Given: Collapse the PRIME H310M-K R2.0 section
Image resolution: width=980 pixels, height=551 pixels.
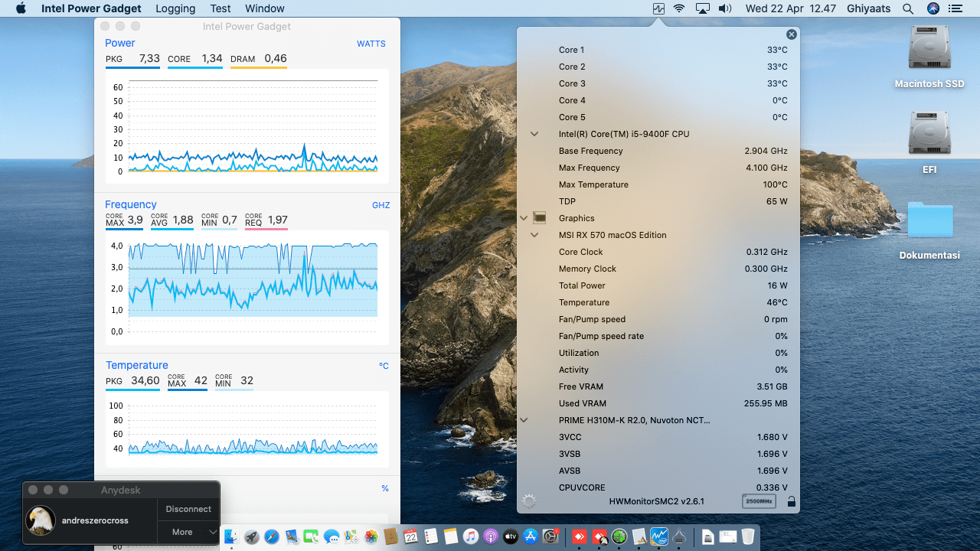Looking at the screenshot, I should [524, 420].
